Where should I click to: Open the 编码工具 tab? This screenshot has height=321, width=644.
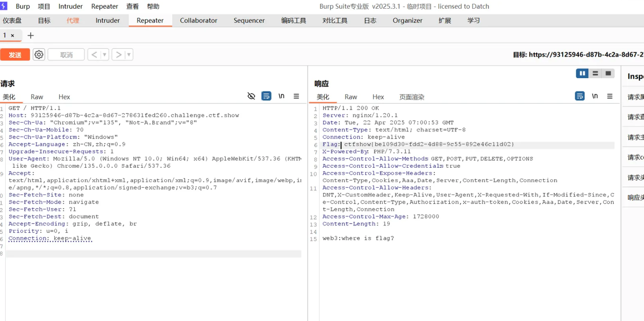coord(294,20)
